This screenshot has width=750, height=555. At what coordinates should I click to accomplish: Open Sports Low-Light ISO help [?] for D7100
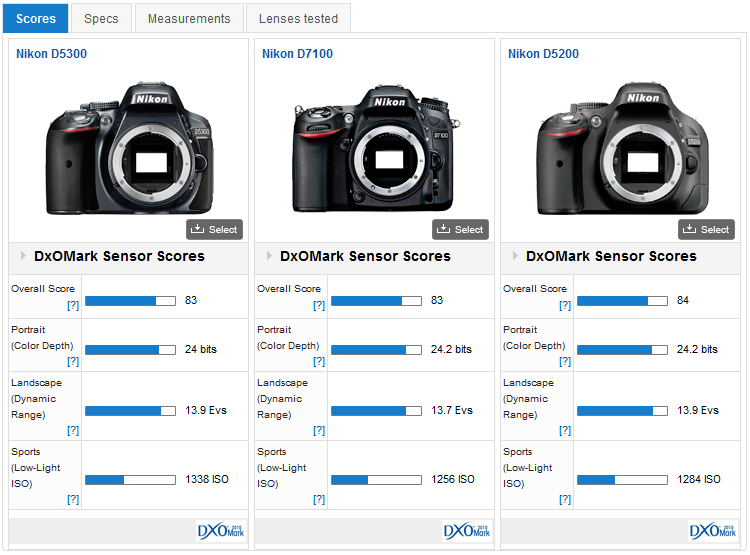(319, 500)
